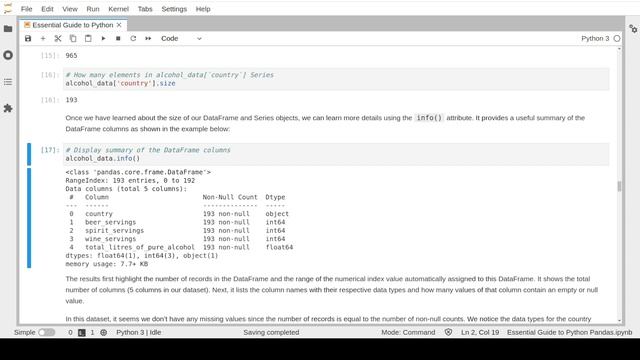This screenshot has height=360, width=640.
Task: Click Python 3 | Idle in status bar
Action: [138, 332]
